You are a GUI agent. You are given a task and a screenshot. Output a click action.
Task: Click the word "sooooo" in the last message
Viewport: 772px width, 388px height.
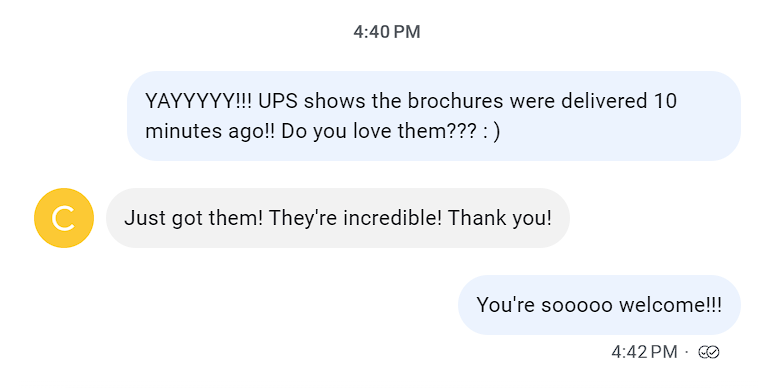577,305
